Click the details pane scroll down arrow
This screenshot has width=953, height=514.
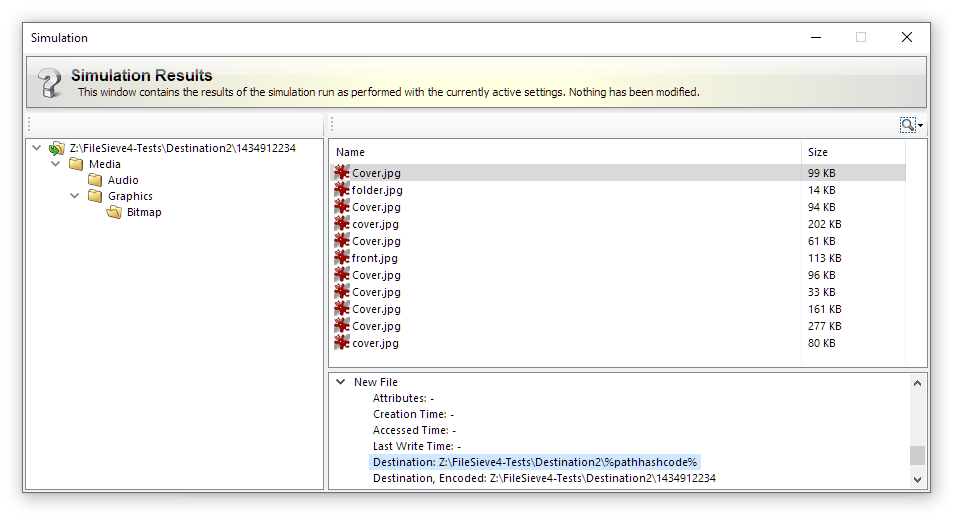[x=917, y=479]
